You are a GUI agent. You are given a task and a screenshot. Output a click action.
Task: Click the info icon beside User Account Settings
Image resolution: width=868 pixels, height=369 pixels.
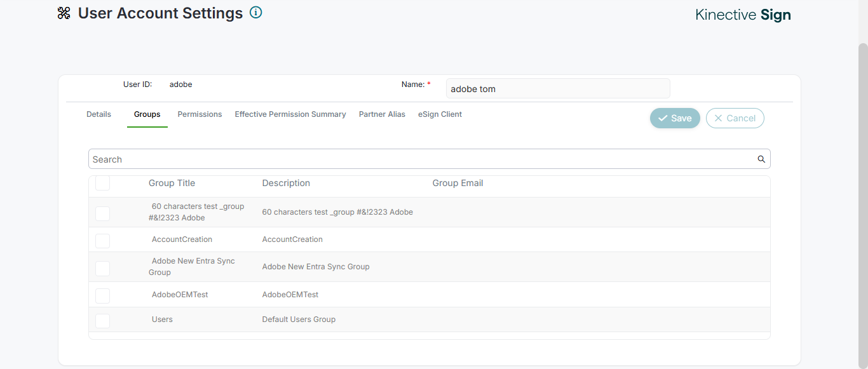click(255, 12)
